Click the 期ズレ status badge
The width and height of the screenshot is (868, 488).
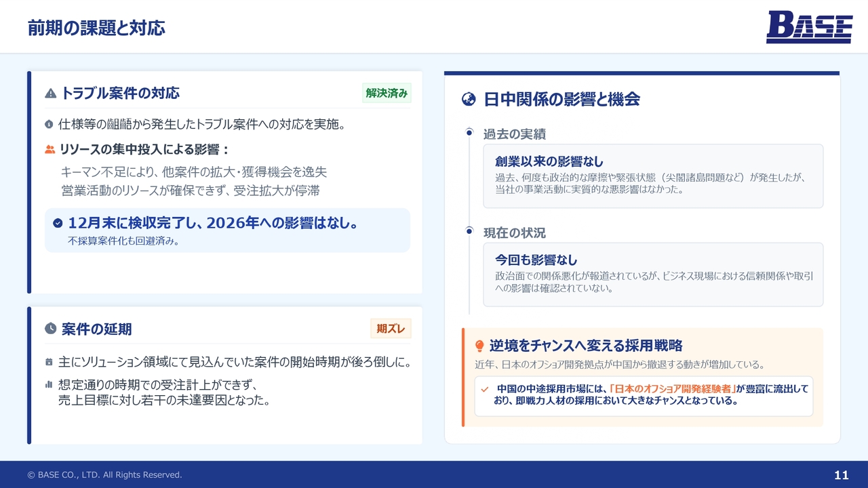(391, 329)
